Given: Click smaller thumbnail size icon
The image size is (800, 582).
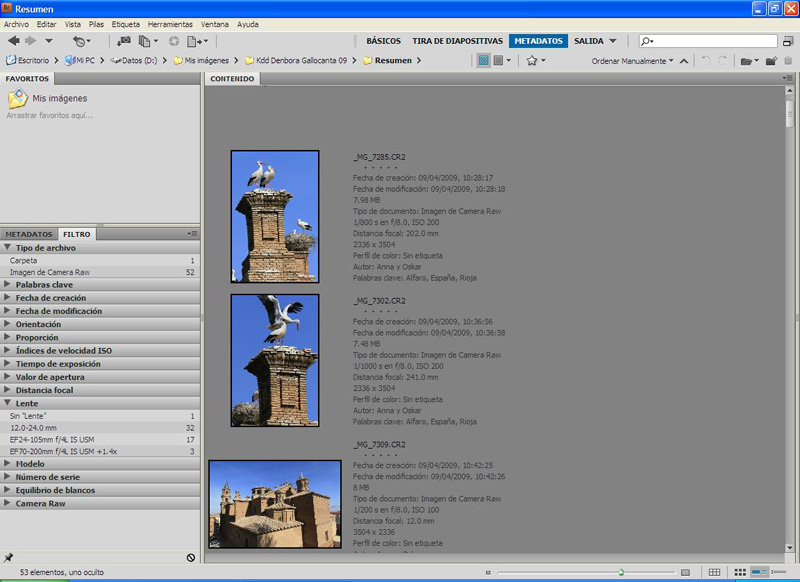Looking at the screenshot, I should tap(488, 572).
